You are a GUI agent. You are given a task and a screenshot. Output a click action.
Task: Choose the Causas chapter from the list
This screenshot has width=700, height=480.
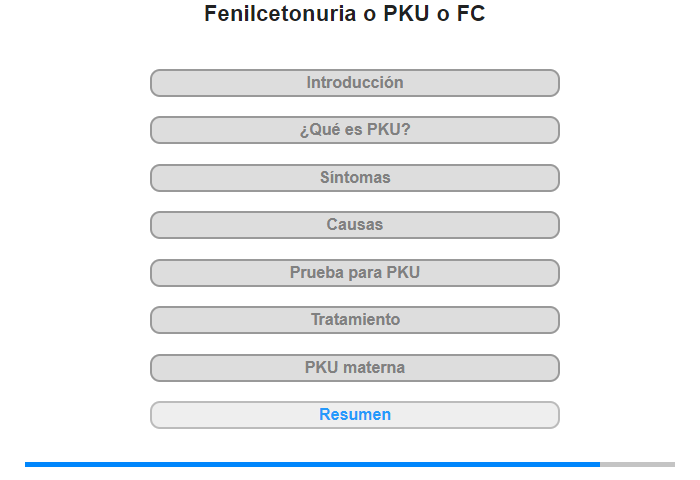coord(355,225)
